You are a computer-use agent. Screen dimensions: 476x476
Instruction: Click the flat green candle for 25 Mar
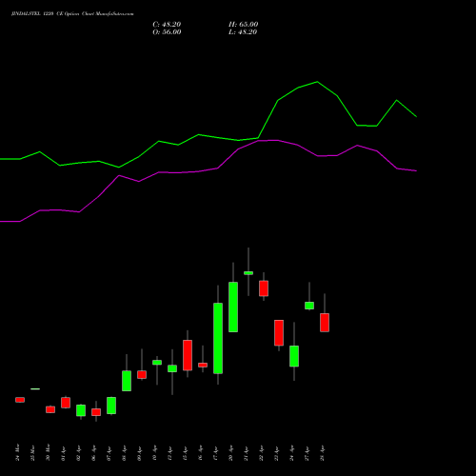pyautogui.click(x=35, y=388)
